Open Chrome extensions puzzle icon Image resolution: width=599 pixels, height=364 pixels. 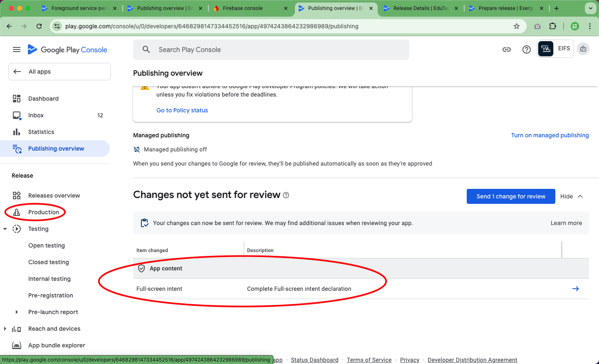(x=552, y=26)
